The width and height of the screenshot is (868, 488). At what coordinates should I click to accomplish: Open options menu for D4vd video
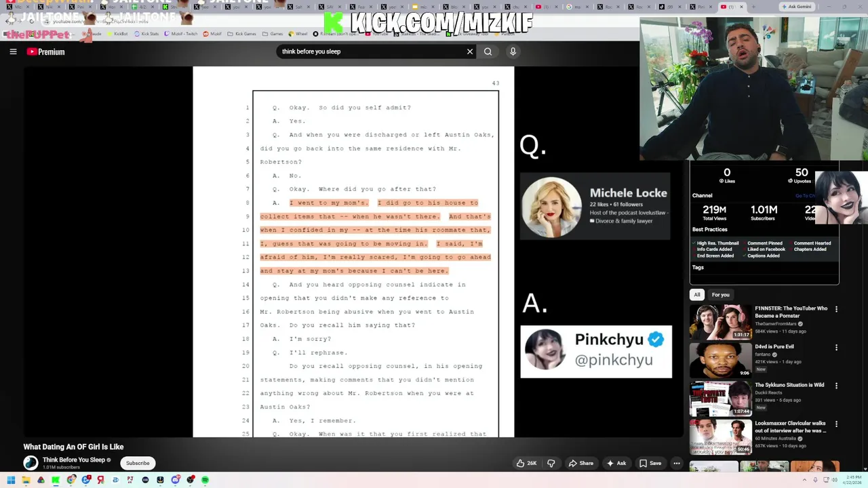pyautogui.click(x=836, y=348)
